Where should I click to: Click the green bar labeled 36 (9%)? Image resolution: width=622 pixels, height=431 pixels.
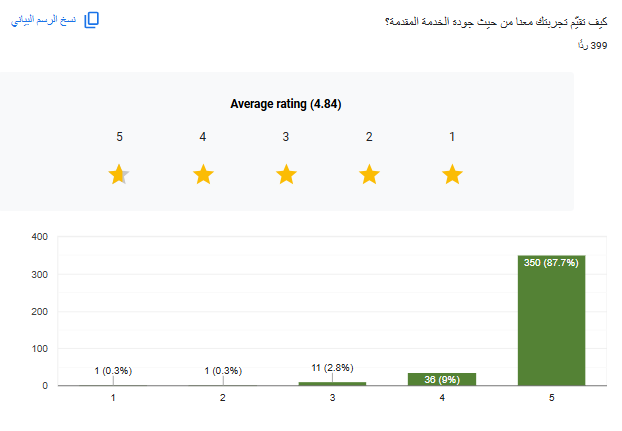coord(442,379)
